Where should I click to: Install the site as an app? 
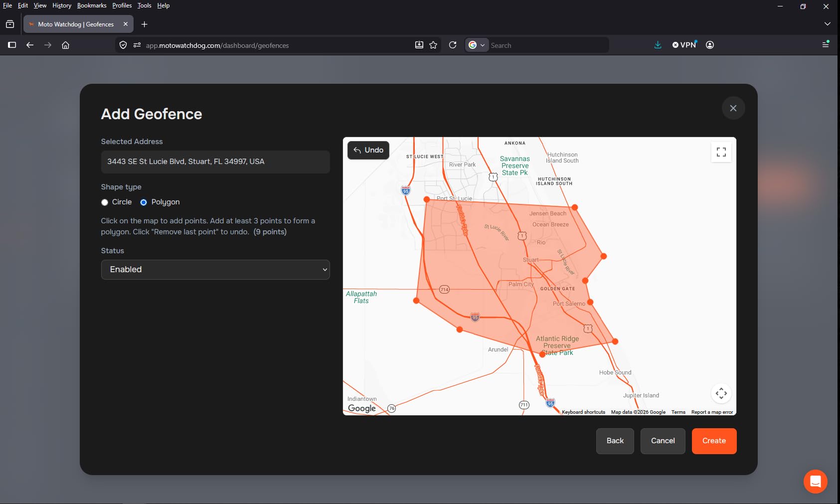419,45
